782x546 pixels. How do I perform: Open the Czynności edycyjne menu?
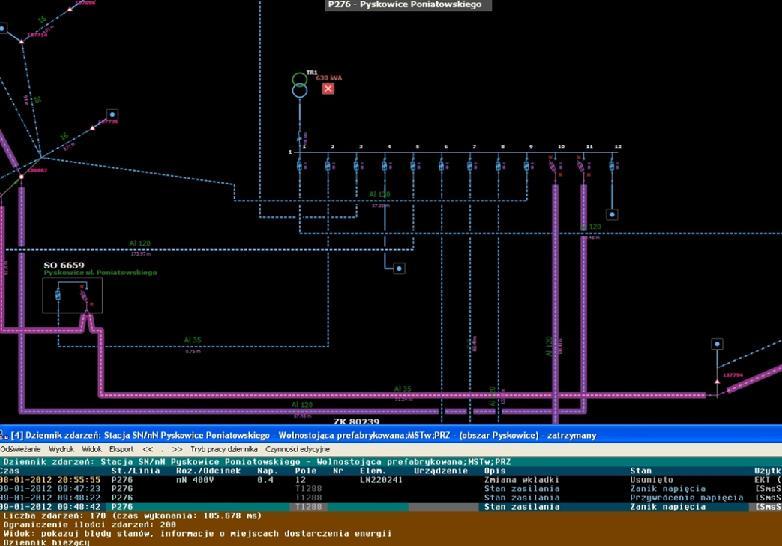pos(297,449)
